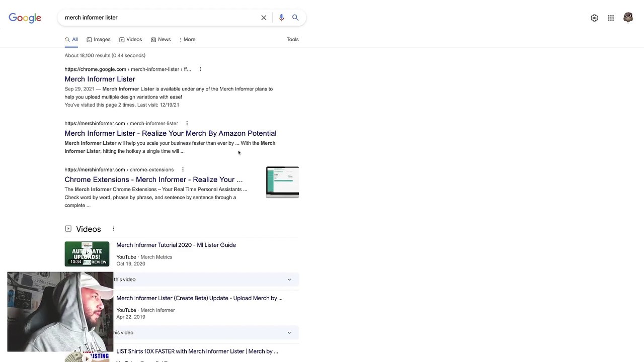Open options menu for chrome-extensions result

click(183, 169)
